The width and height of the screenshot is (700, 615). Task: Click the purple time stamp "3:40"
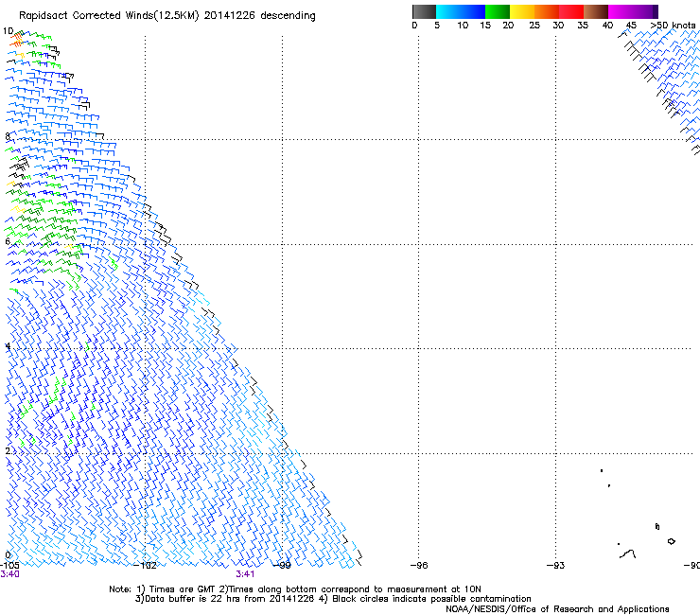[x=9, y=574]
